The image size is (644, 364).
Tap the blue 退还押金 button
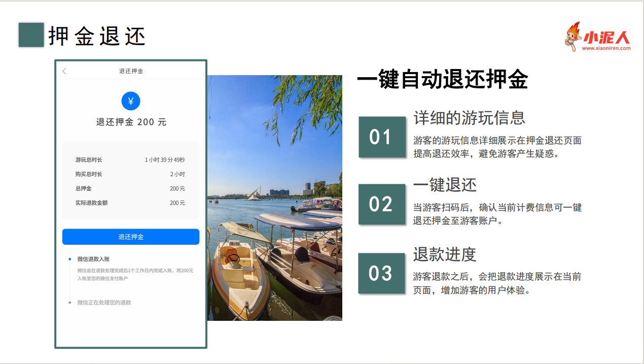coord(131,237)
